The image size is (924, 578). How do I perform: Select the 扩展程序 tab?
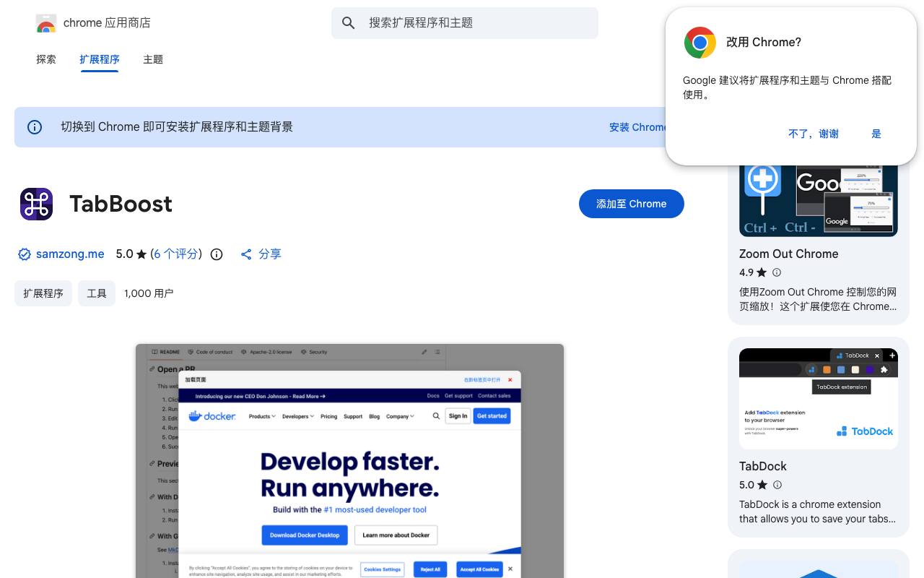click(100, 59)
